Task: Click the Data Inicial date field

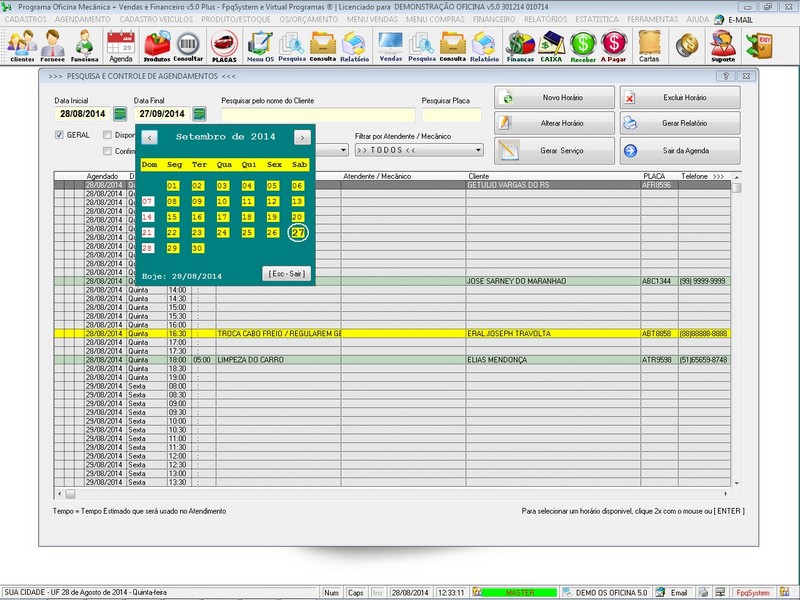Action: [x=83, y=114]
